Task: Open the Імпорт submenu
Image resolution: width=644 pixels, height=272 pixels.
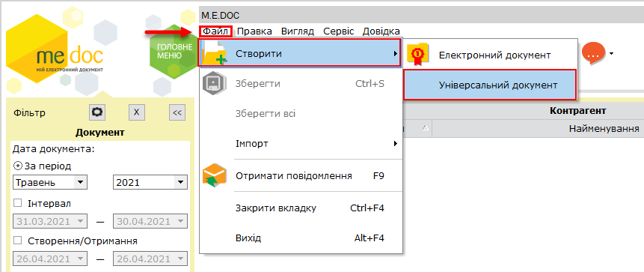Action: pyautogui.click(x=300, y=144)
